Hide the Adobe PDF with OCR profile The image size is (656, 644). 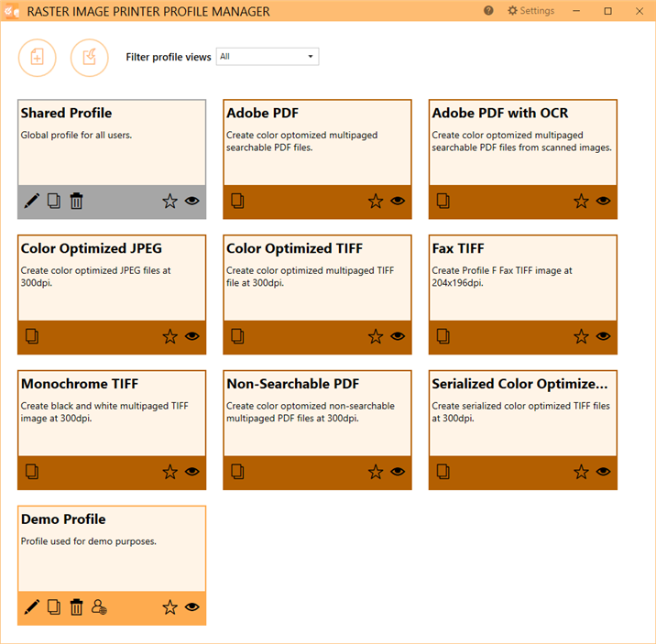tap(603, 202)
